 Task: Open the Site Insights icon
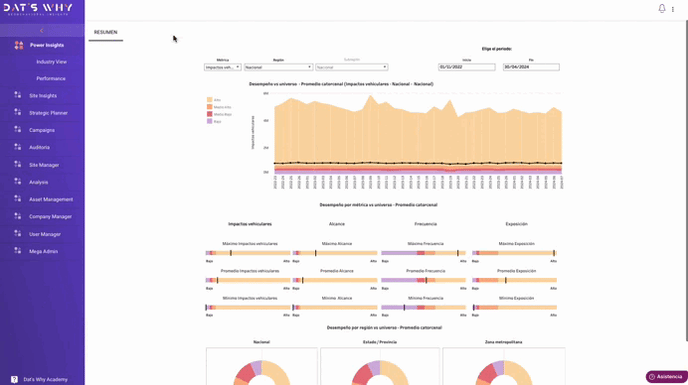click(18, 95)
